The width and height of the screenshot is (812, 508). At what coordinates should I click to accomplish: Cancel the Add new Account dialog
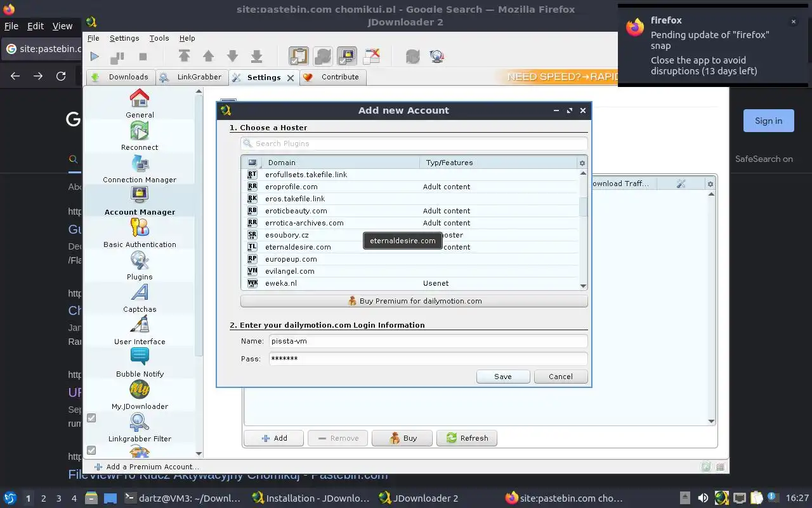coord(561,377)
